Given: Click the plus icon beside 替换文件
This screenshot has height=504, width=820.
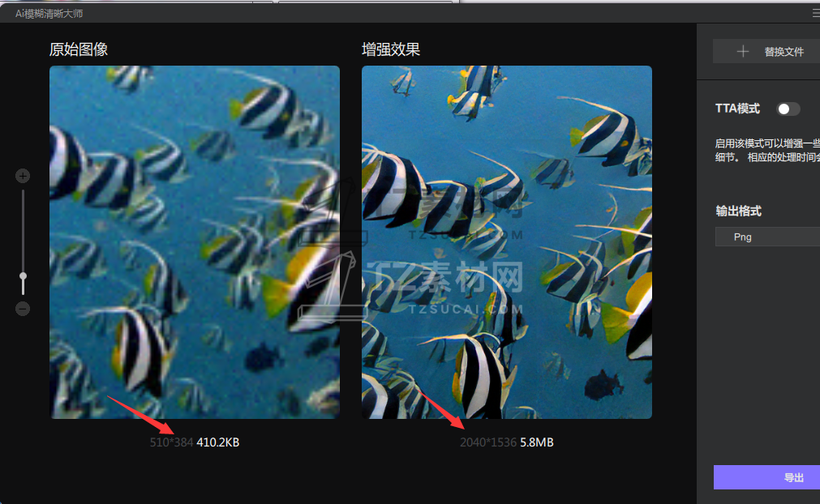Looking at the screenshot, I should [x=743, y=52].
